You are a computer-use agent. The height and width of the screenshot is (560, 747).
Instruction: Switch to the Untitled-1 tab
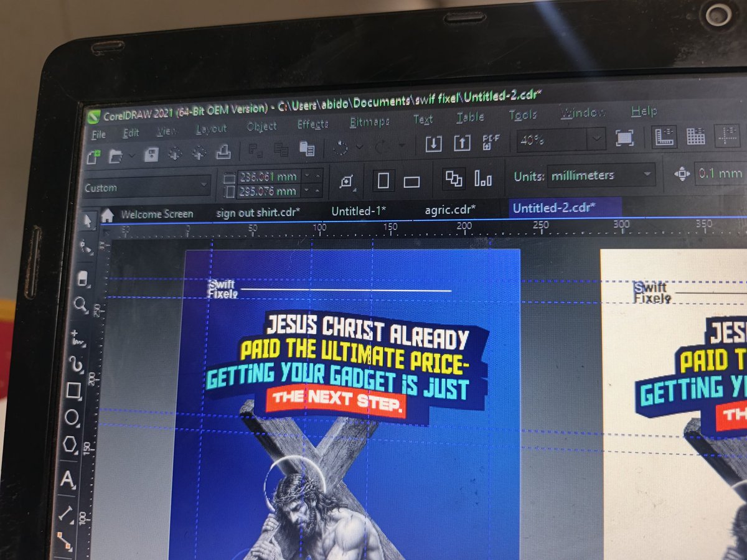pos(358,211)
